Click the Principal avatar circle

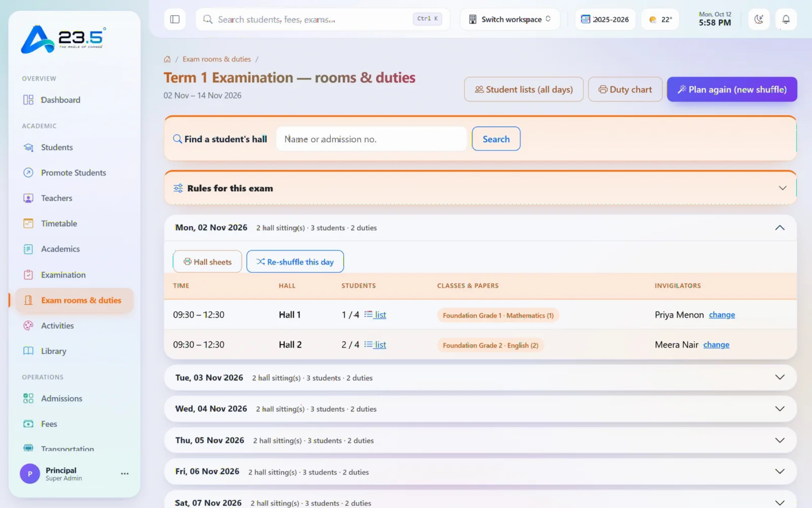click(30, 473)
